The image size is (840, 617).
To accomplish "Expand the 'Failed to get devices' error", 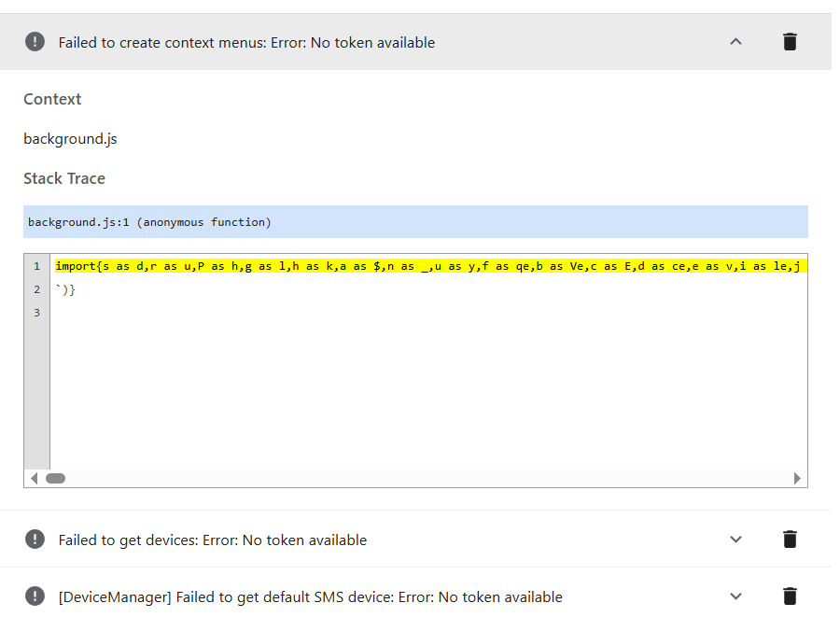I will [736, 540].
